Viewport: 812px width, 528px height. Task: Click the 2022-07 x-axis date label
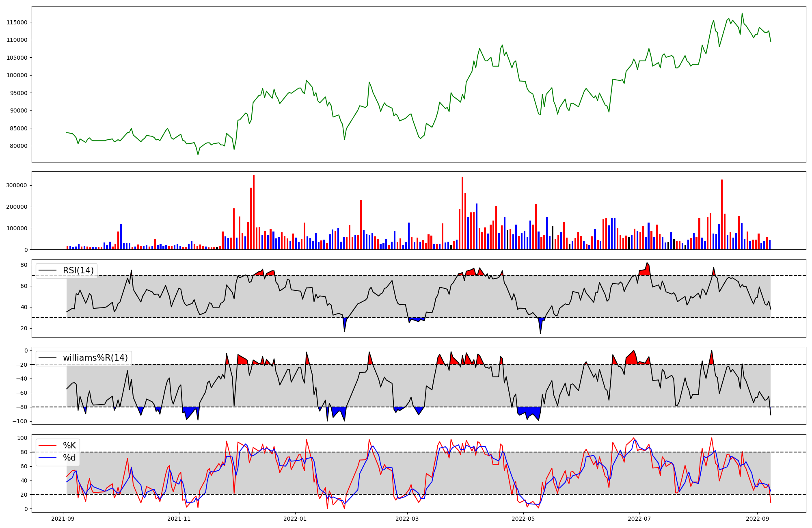point(639,519)
